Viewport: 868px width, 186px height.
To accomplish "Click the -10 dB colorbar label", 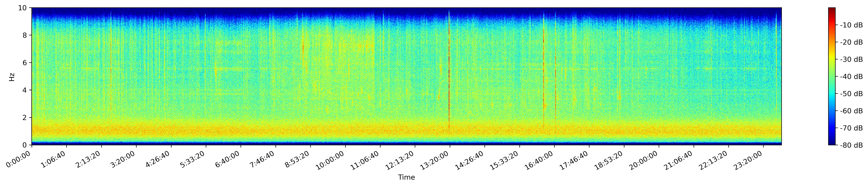I will (851, 25).
